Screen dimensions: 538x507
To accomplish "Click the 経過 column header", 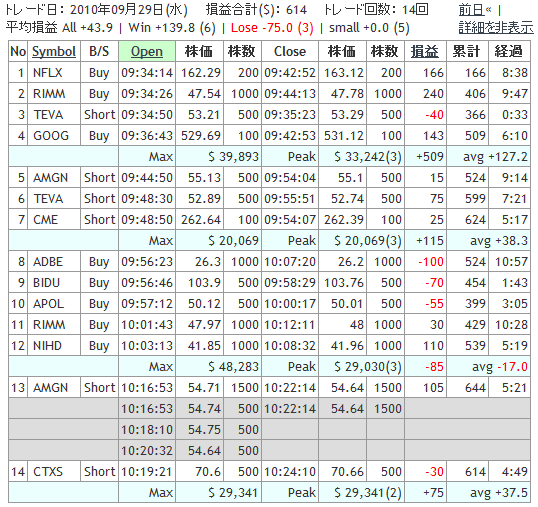I will (x=508, y=51).
